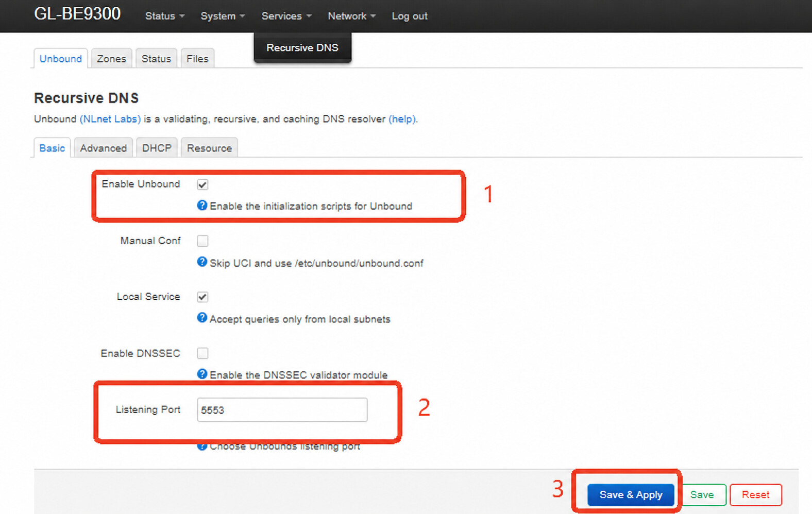Screen dimensions: 812x514
Task: Click 'Enable the DNSSEC validator module' text
Action: click(298, 375)
